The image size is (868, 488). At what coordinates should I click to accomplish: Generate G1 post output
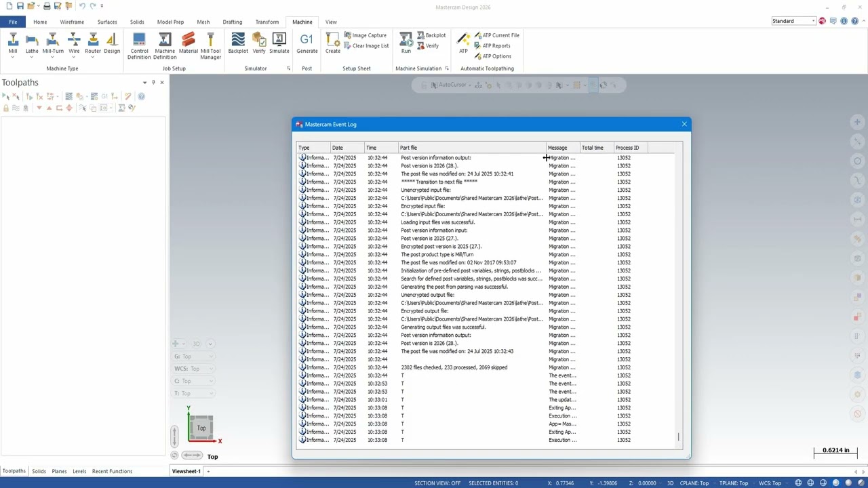[x=307, y=43]
